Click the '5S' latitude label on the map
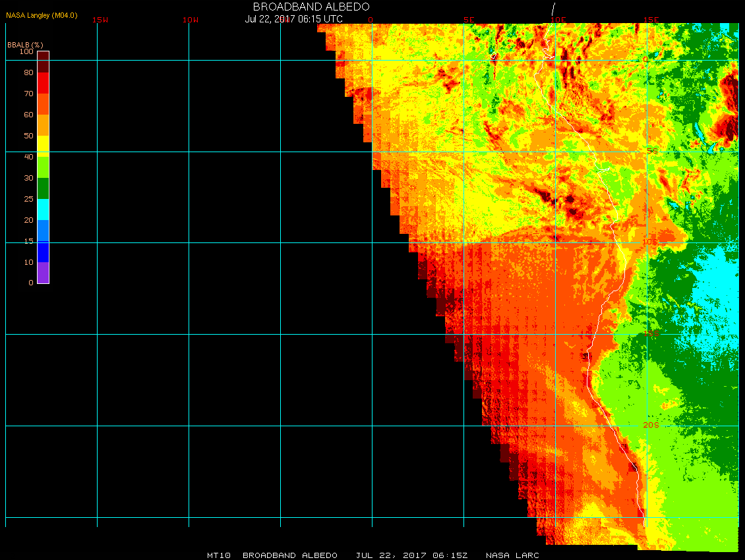This screenshot has width=745, height=560. [651, 152]
